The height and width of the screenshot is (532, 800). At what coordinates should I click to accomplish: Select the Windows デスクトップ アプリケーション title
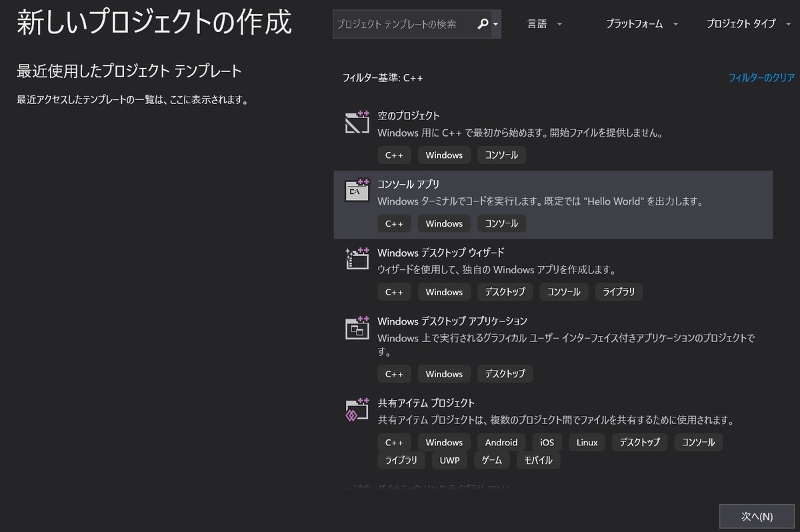coord(453,321)
